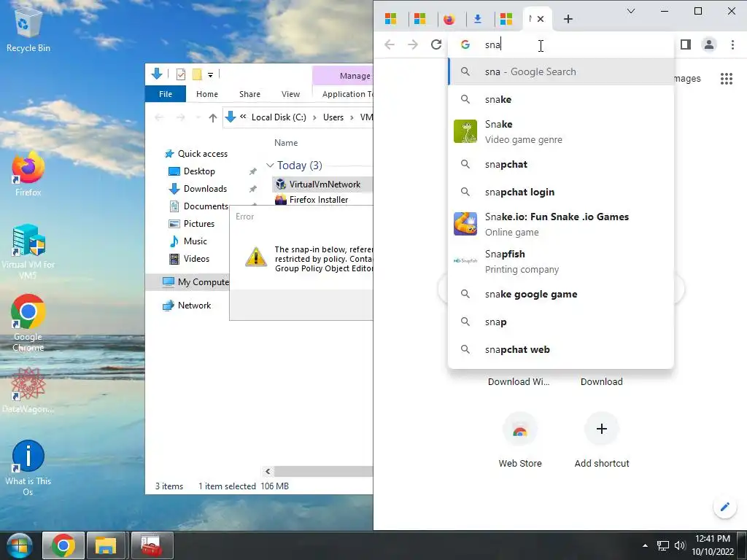The image size is (747, 560).
Task: Collapse the Today (3) file group
Action: [270, 166]
